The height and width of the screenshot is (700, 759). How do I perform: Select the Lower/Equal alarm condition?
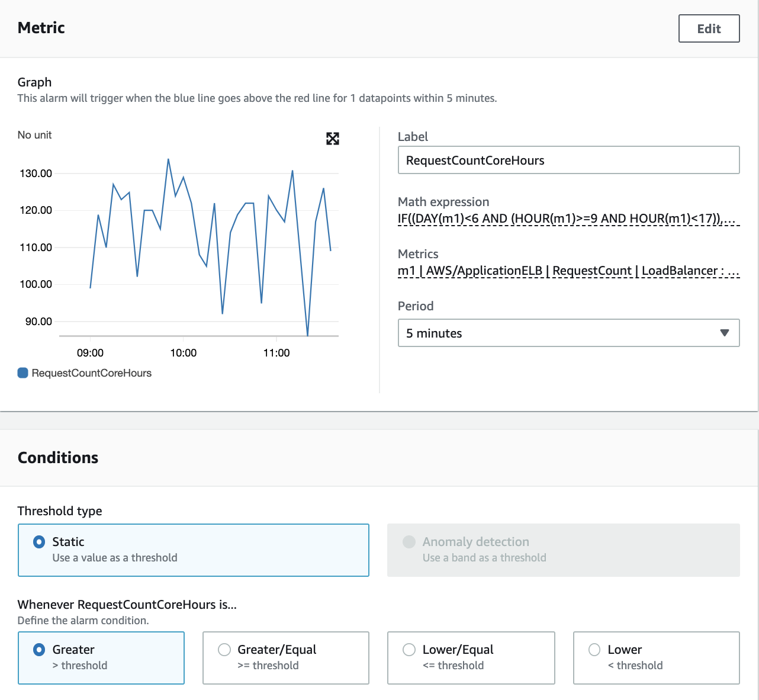point(409,649)
